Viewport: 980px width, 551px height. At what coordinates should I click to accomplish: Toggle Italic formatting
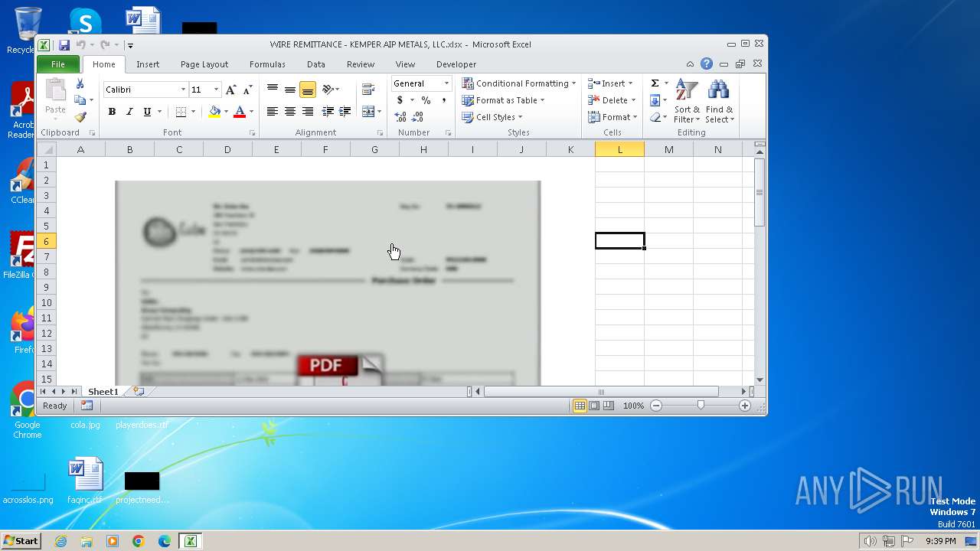129,112
